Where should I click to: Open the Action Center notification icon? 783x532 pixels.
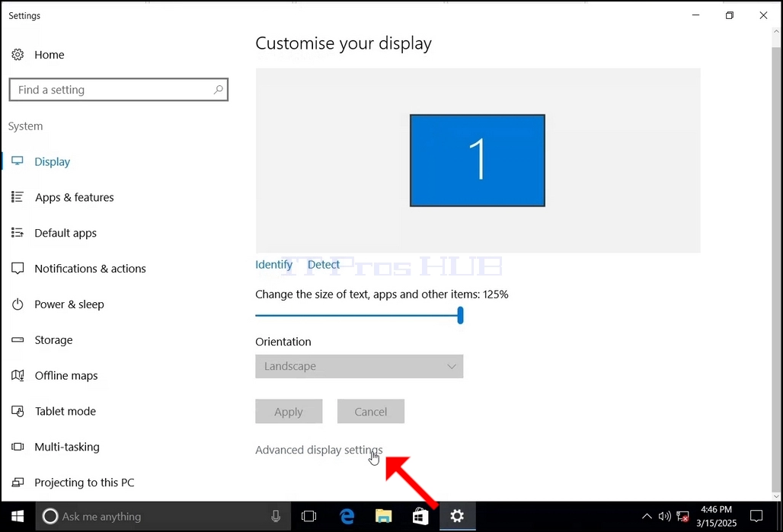click(756, 516)
